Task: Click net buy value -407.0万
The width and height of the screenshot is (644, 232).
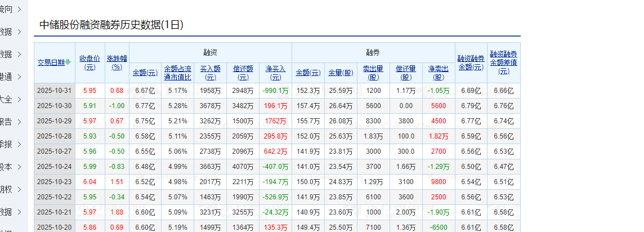Action: [x=276, y=167]
